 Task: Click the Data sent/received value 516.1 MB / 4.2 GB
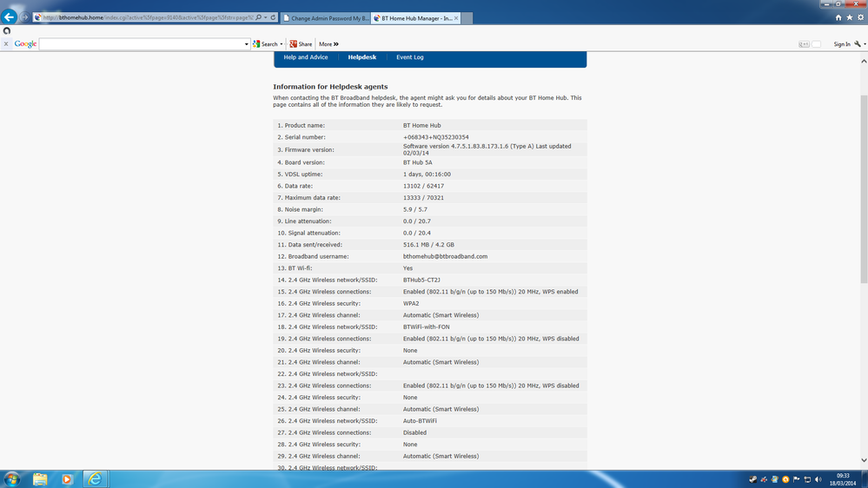click(428, 245)
